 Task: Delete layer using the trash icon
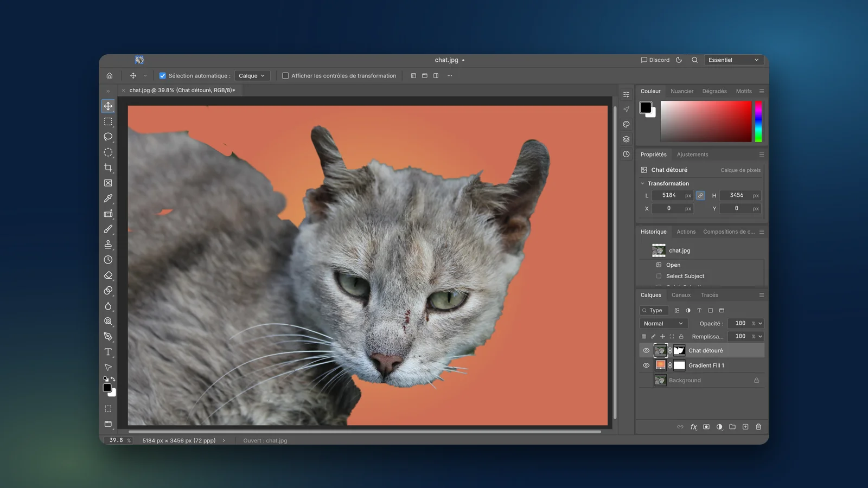758,427
